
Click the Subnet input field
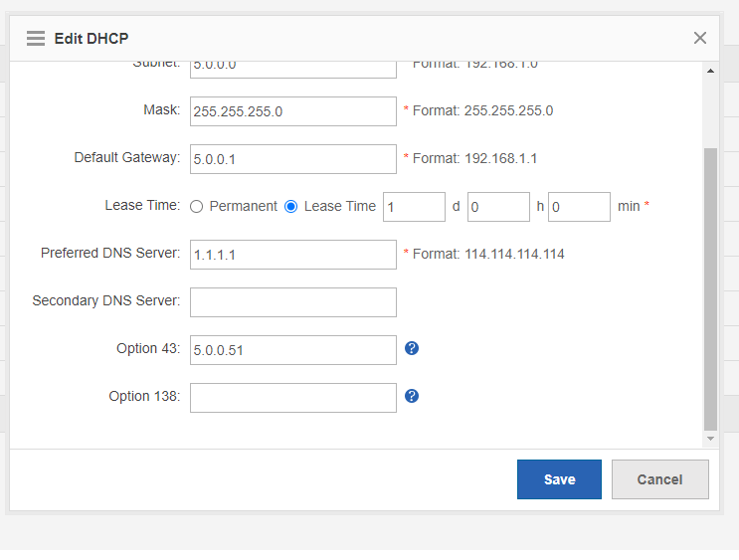coord(293,70)
